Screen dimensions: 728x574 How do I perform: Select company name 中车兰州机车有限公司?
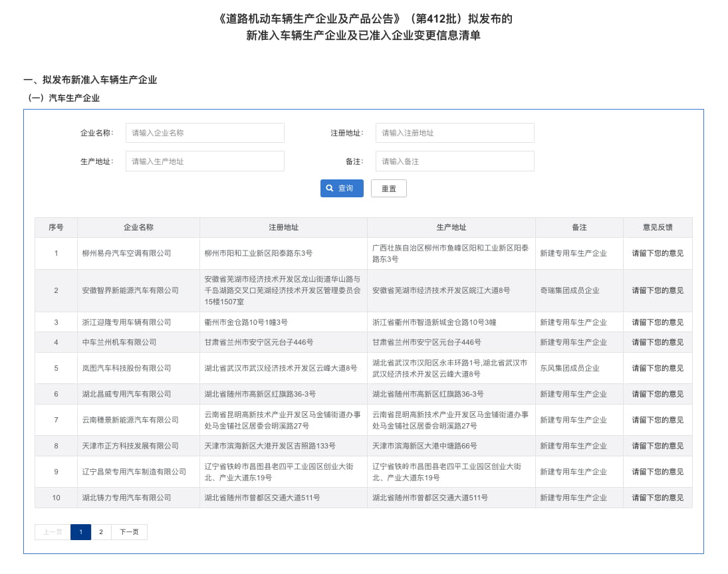(119, 342)
